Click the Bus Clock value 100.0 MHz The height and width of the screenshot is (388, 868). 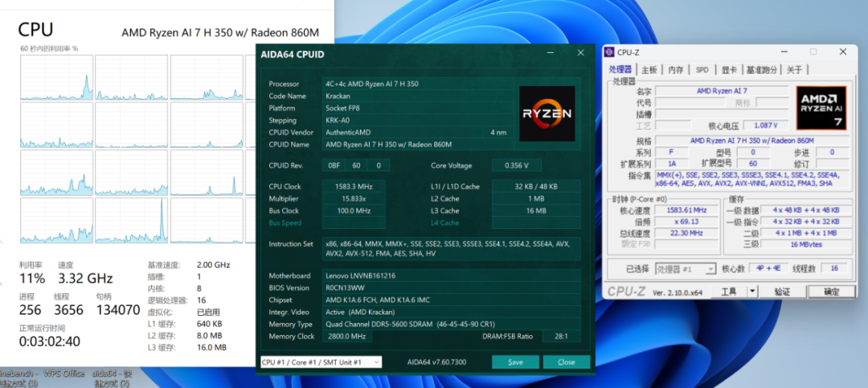coord(354,211)
